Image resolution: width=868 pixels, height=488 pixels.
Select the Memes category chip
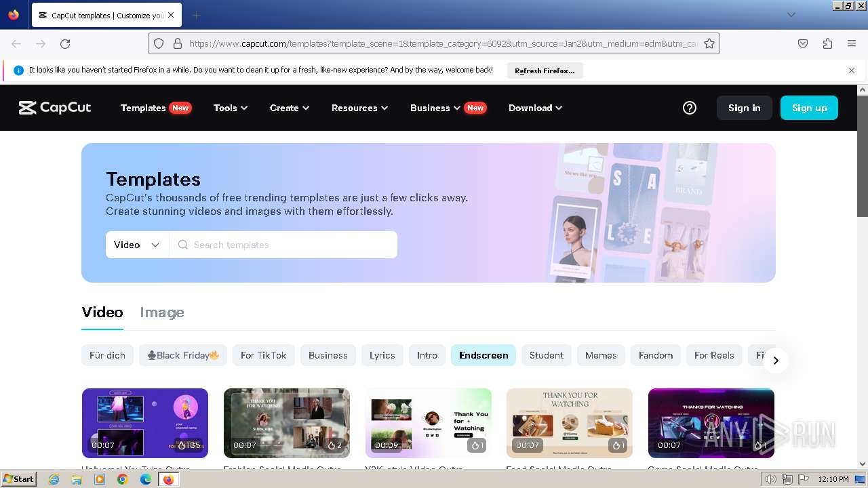tap(601, 355)
